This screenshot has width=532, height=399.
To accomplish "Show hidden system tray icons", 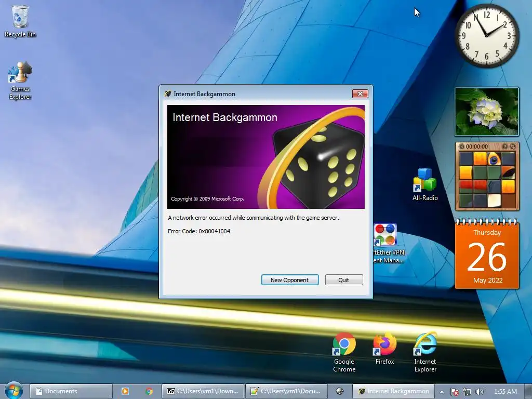I will [x=442, y=392].
